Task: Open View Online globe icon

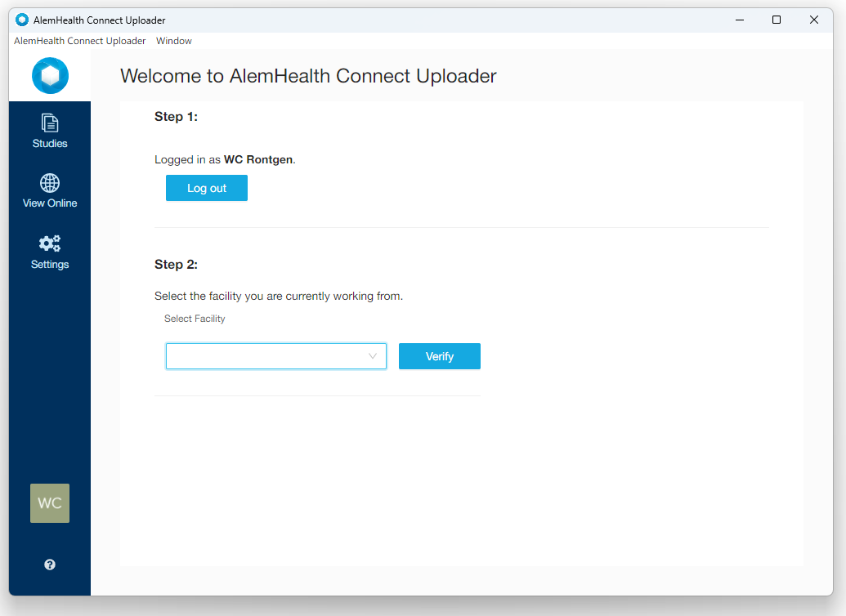Action: click(x=50, y=183)
